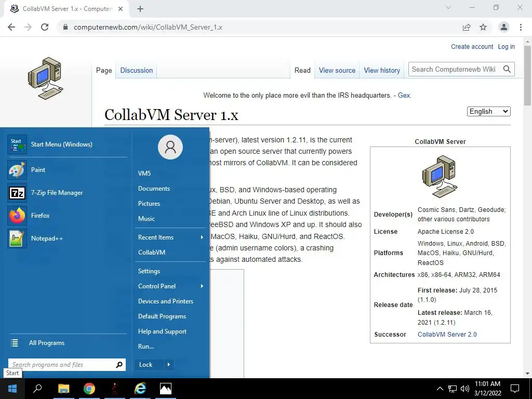
Task: Select the Page tab
Action: pyautogui.click(x=104, y=70)
